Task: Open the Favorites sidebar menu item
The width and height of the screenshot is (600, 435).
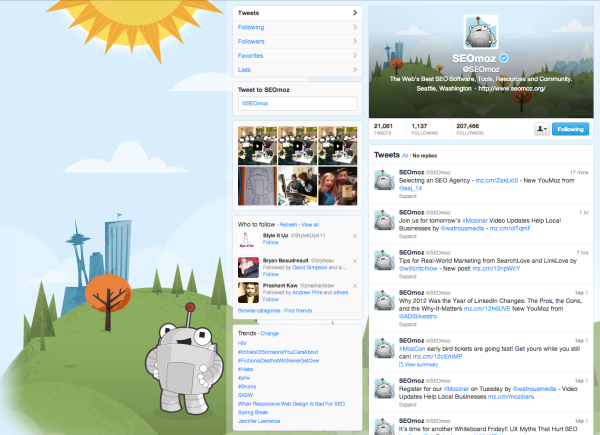Action: [296, 57]
